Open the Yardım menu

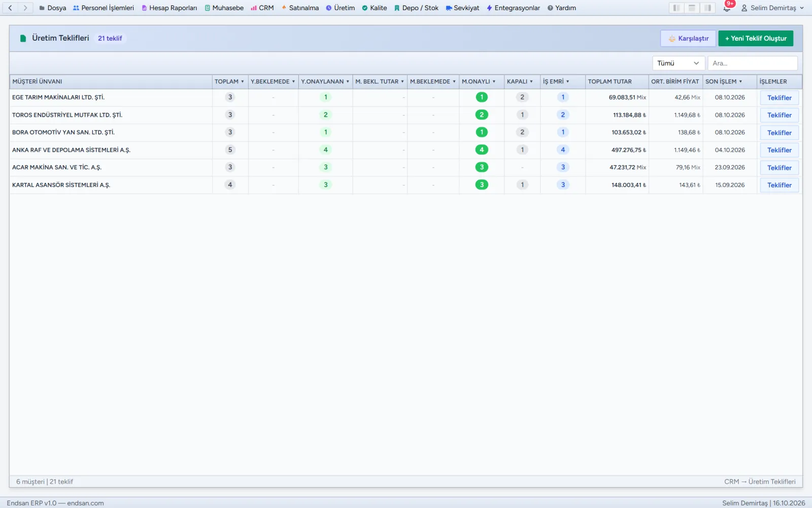coord(562,8)
